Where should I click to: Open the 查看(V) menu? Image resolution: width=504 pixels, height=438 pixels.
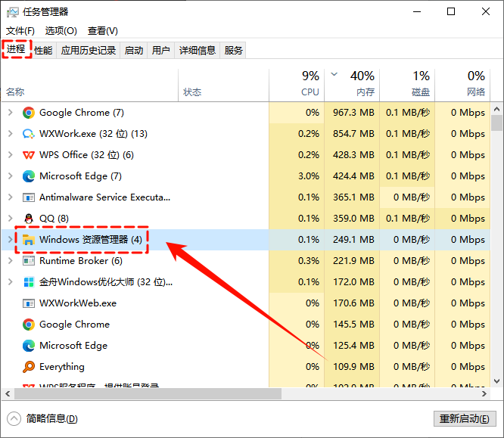click(102, 31)
